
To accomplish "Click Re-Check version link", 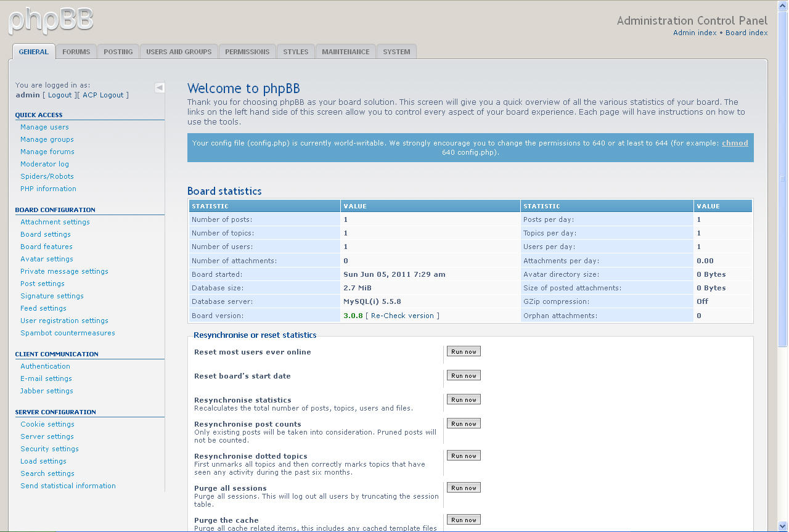I will [x=403, y=316].
